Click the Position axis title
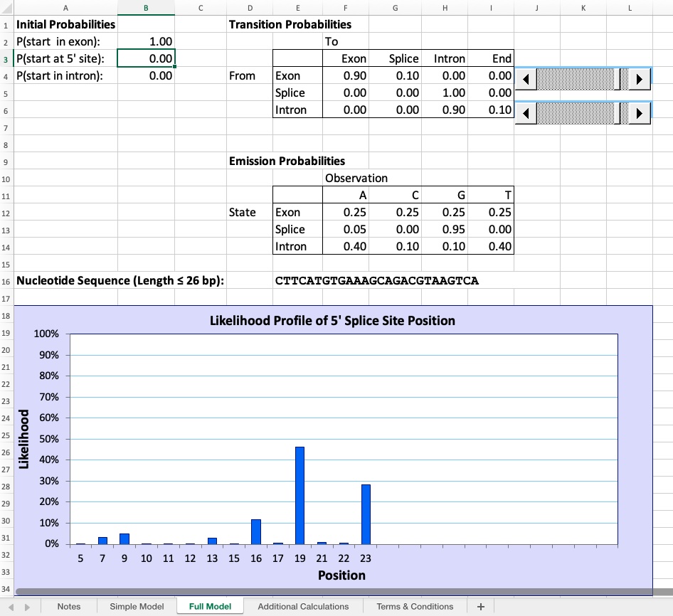The width and height of the screenshot is (673, 616). (x=341, y=575)
